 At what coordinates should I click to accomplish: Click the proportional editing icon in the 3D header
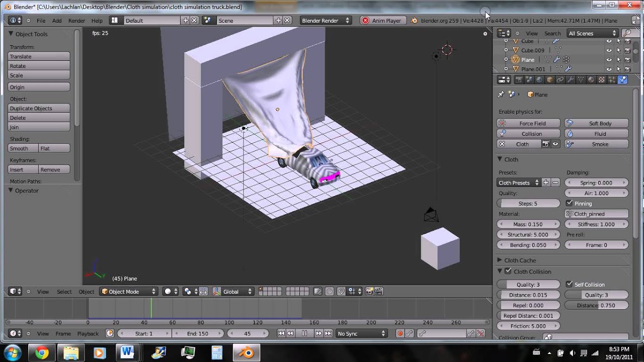[329, 291]
